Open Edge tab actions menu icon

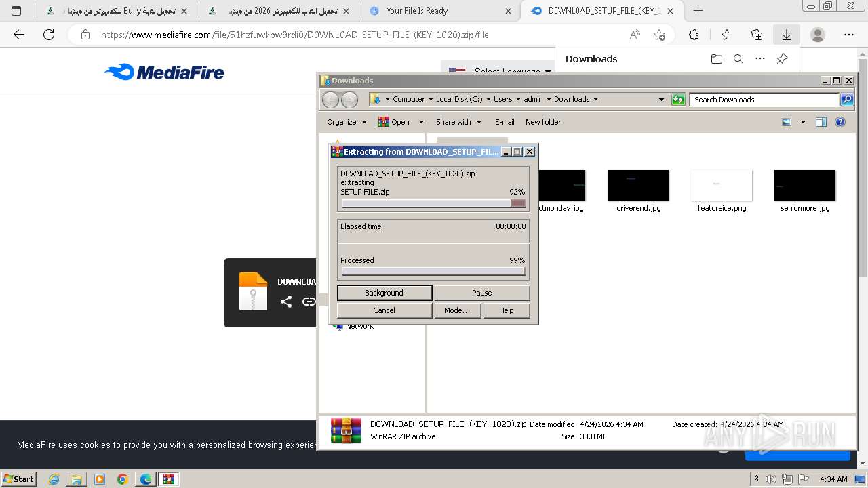(16, 11)
